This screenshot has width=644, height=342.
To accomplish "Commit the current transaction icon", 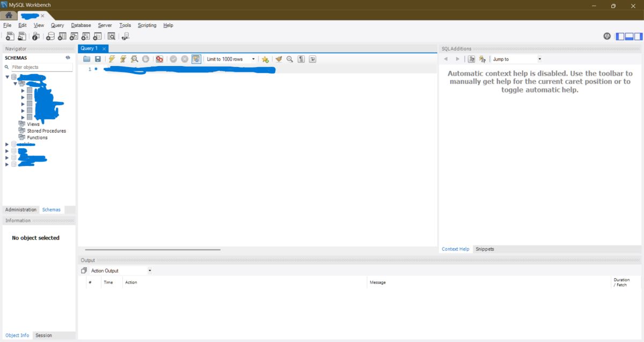I will coord(173,59).
